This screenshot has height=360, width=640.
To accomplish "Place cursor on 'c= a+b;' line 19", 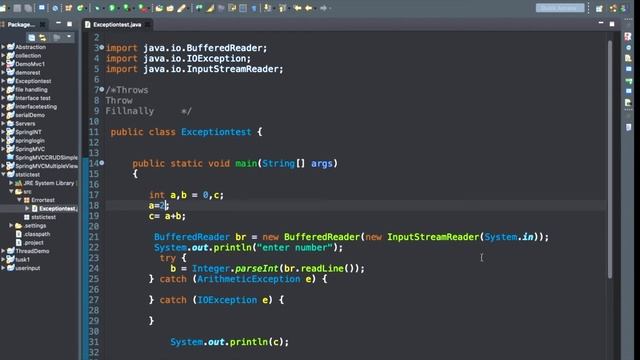I will [x=167, y=216].
